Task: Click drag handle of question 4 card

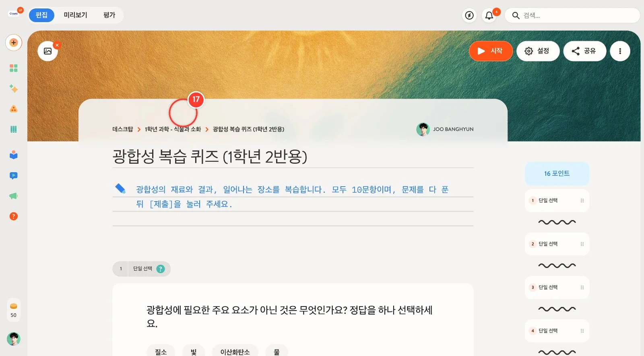Action: coord(582,331)
